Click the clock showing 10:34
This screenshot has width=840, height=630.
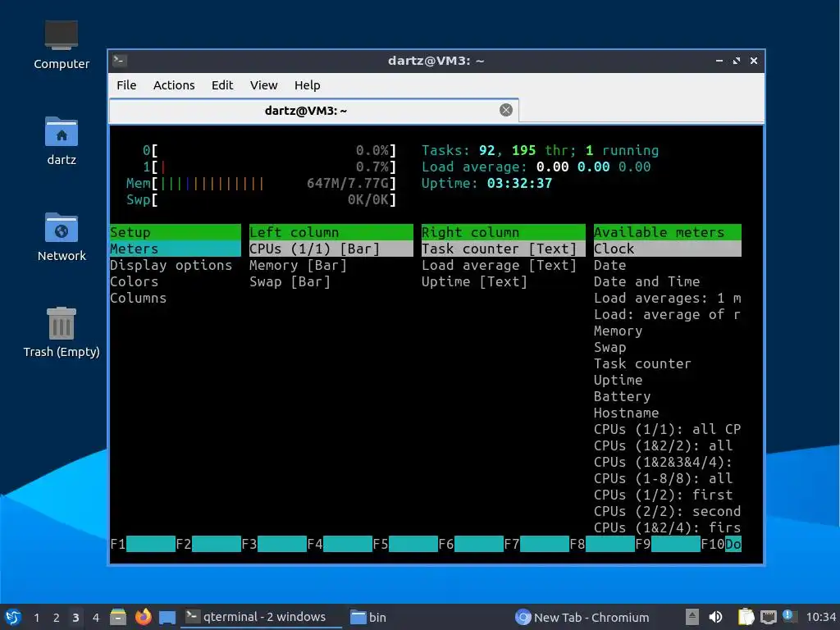click(x=820, y=617)
